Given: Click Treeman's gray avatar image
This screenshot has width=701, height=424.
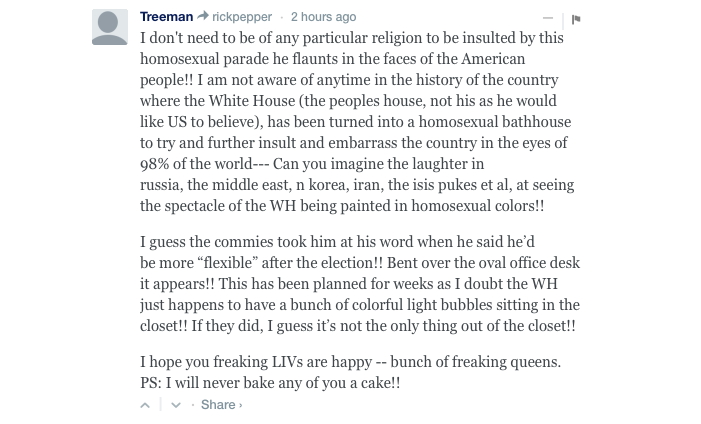Looking at the screenshot, I should point(110,28).
